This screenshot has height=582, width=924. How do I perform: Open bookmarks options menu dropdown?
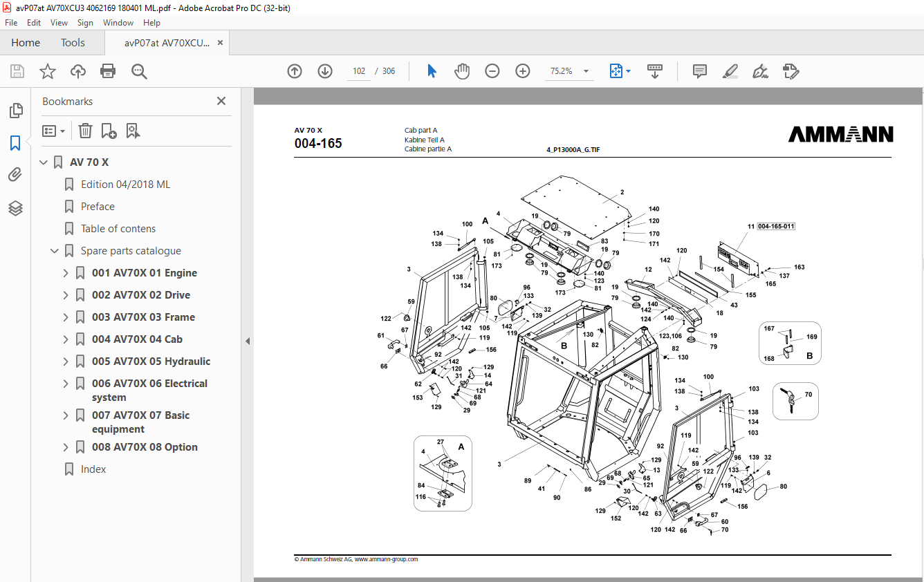click(53, 131)
